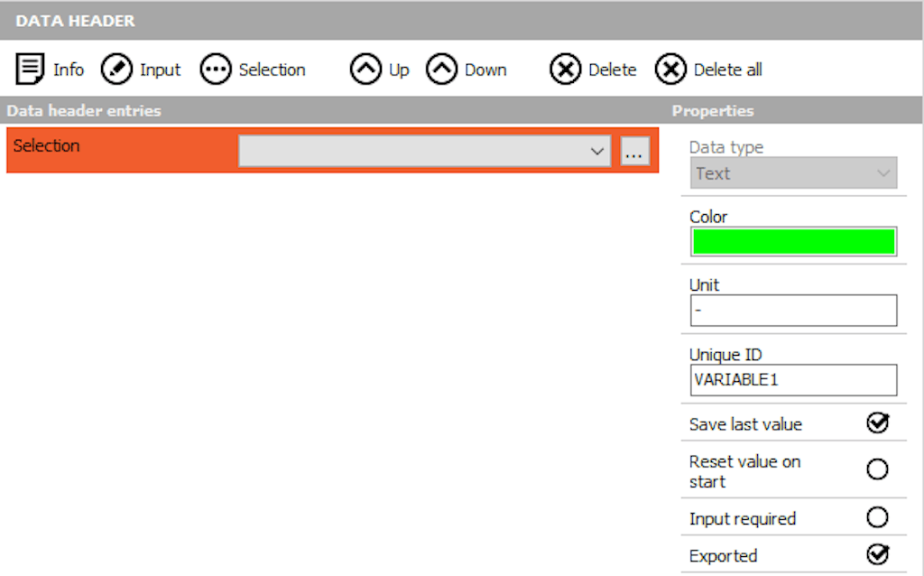Click the Info document icon
The image size is (924, 576).
point(30,69)
